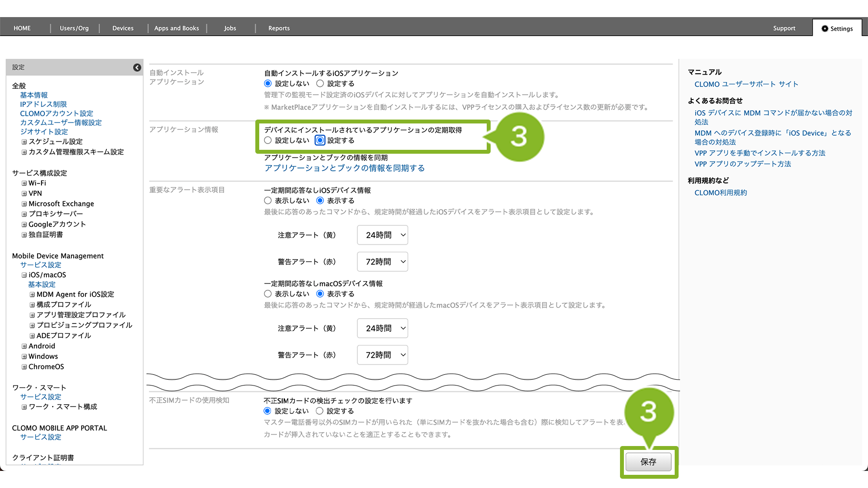Select 設定する for auto-install iOS apps
Screen dimensions: 868x488
click(320, 83)
